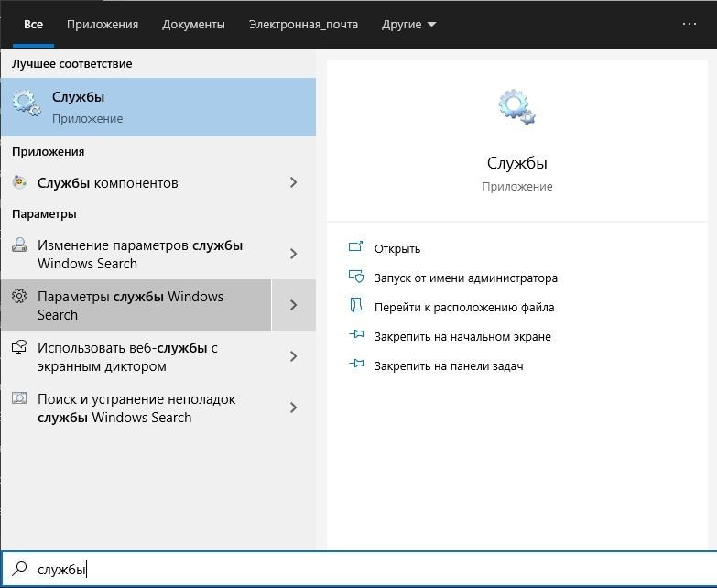This screenshot has height=588, width=717.
Task: Click the file location icon
Action: coord(356,307)
